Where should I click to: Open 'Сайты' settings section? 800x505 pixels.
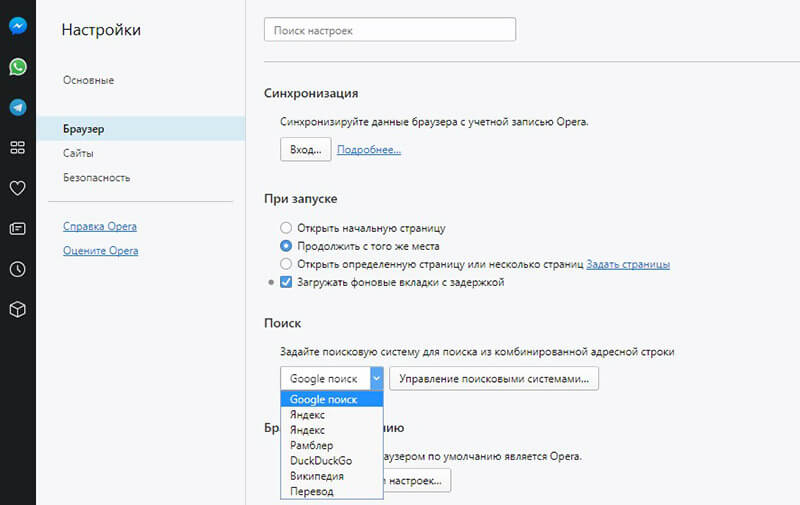(x=78, y=153)
